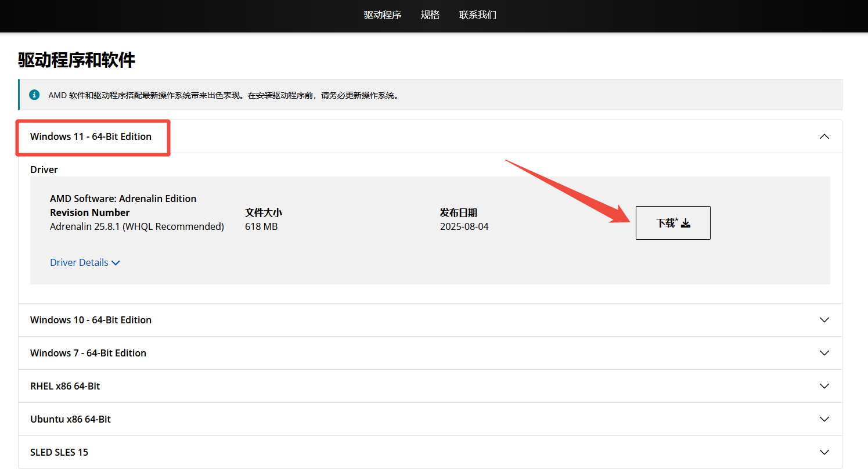Open the 联系我们 nav tab
Screen dimensions: 868x476
pyautogui.click(x=478, y=15)
